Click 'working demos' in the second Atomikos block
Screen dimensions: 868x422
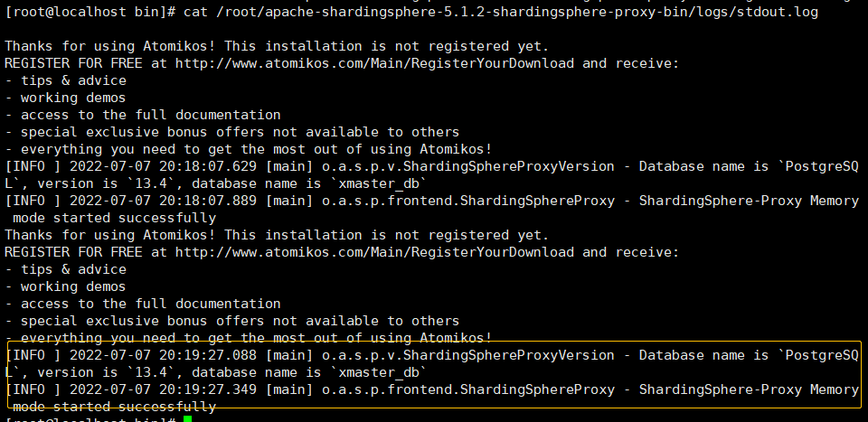[x=72, y=286]
